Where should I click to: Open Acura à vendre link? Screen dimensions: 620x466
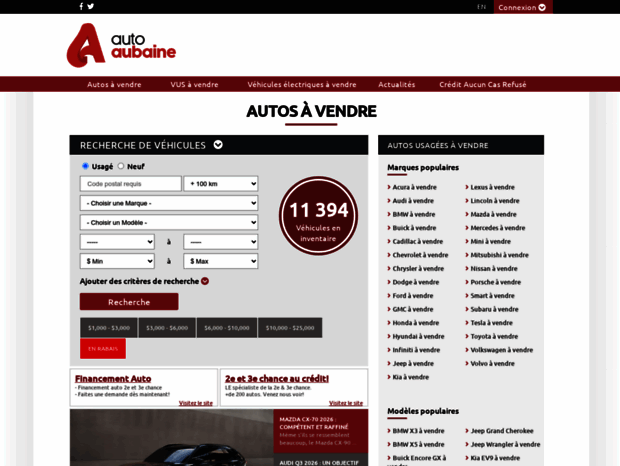tap(414, 187)
